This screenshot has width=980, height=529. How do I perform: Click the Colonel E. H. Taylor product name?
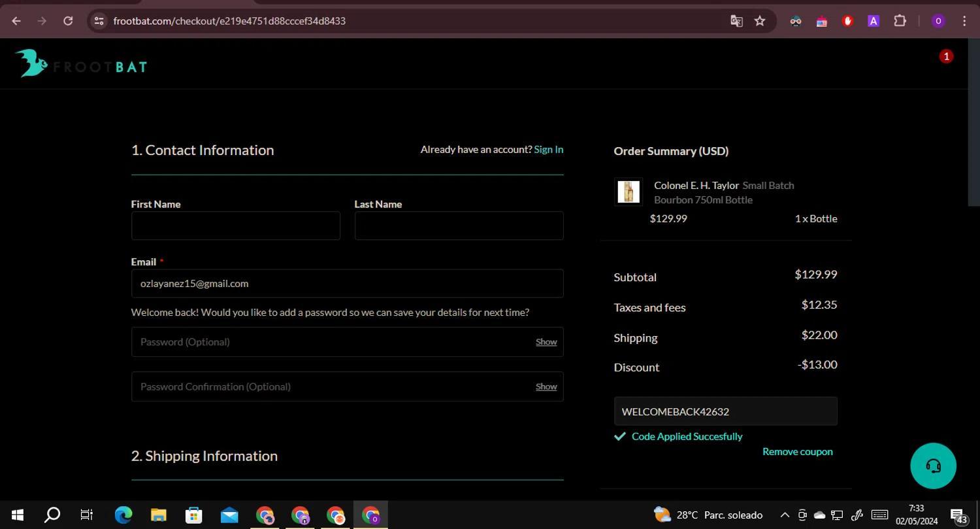point(696,186)
